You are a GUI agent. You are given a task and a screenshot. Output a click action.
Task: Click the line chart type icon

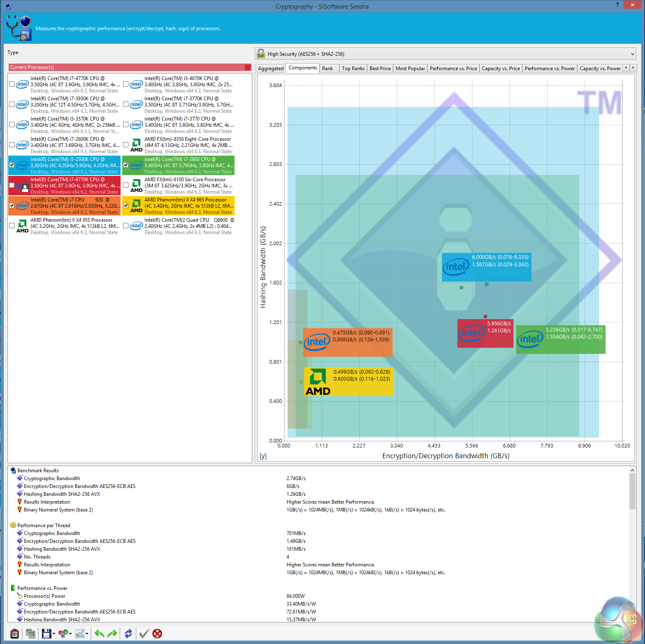coord(80,634)
